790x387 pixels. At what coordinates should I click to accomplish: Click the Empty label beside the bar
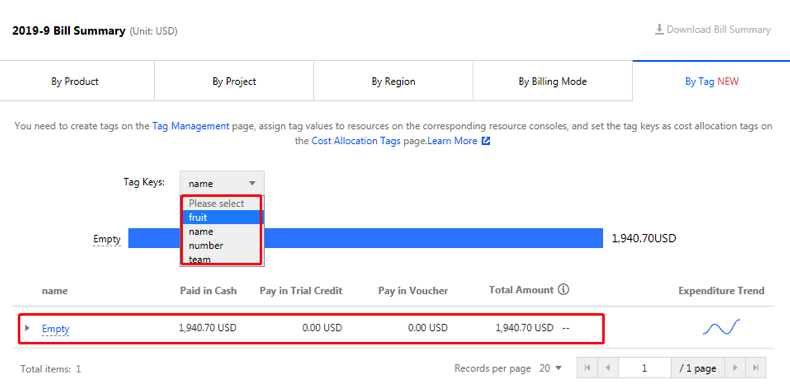pos(107,239)
